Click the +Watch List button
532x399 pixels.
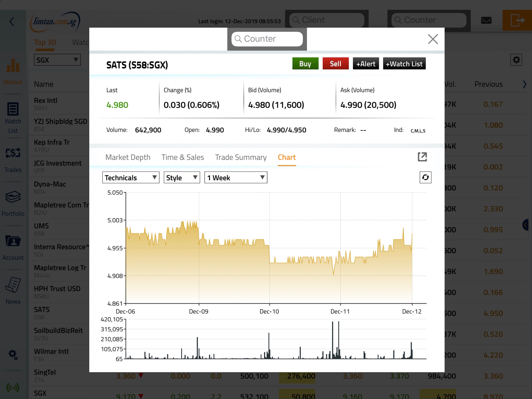(x=404, y=64)
